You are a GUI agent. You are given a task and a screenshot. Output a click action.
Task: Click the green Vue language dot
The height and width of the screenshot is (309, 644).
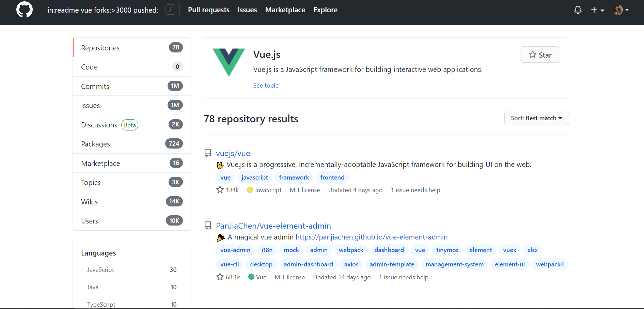point(251,277)
